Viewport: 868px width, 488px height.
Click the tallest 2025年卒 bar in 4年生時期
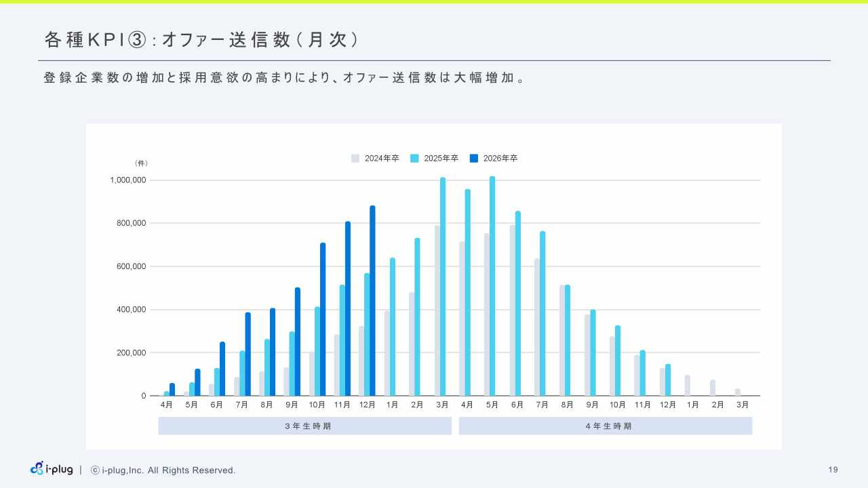(492, 286)
